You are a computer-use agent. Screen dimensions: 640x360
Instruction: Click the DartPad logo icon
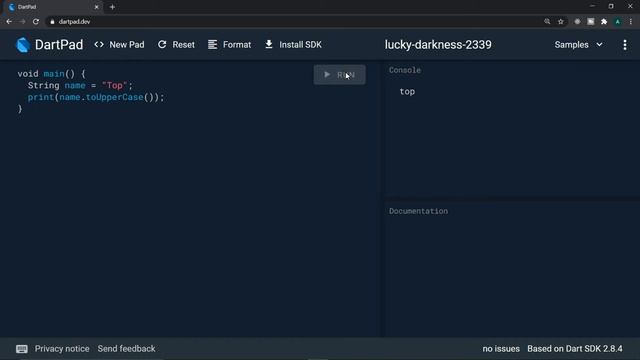click(x=23, y=45)
